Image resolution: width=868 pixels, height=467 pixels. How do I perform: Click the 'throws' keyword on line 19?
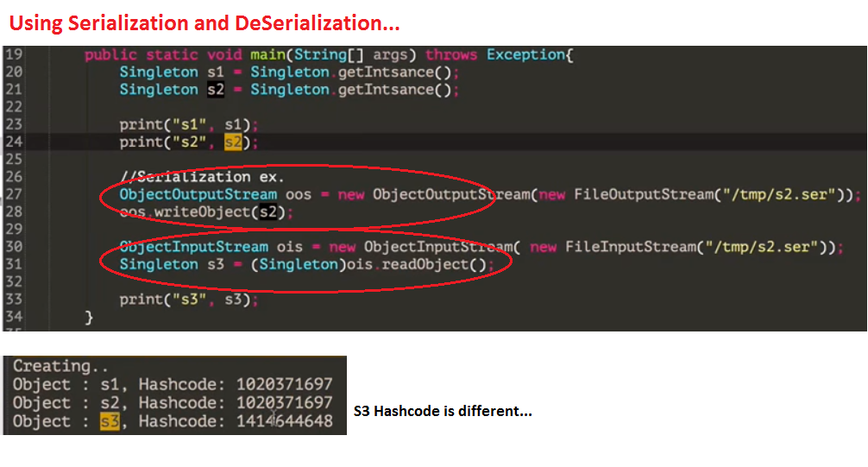pyautogui.click(x=451, y=55)
